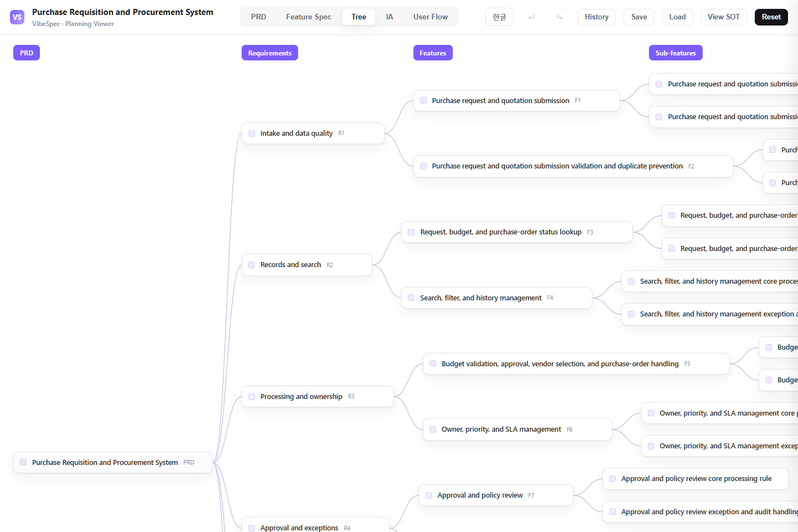The width and height of the screenshot is (798, 532).
Task: Open the PRD tab
Action: click(258, 17)
